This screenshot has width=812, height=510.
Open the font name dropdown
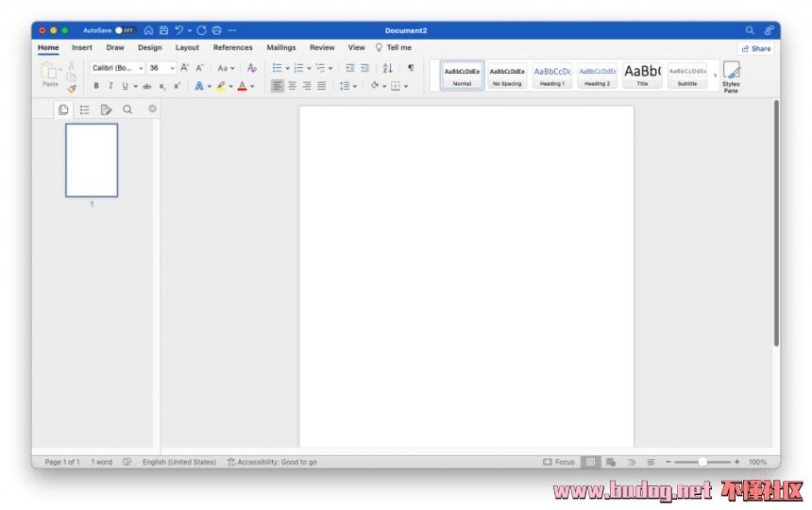(x=141, y=68)
